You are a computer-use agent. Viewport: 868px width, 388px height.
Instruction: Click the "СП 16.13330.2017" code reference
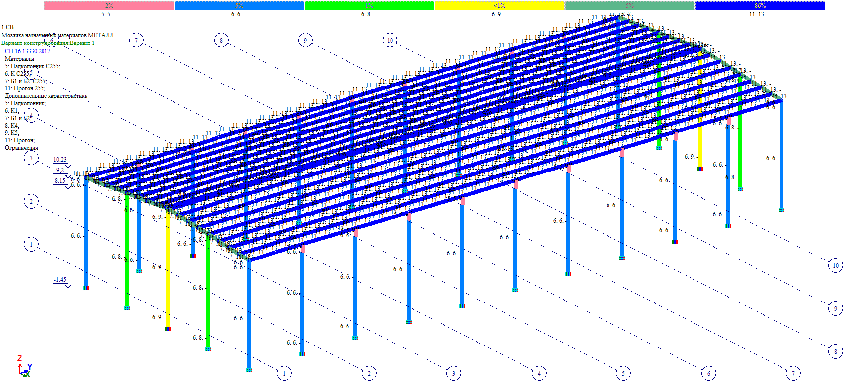pyautogui.click(x=28, y=51)
